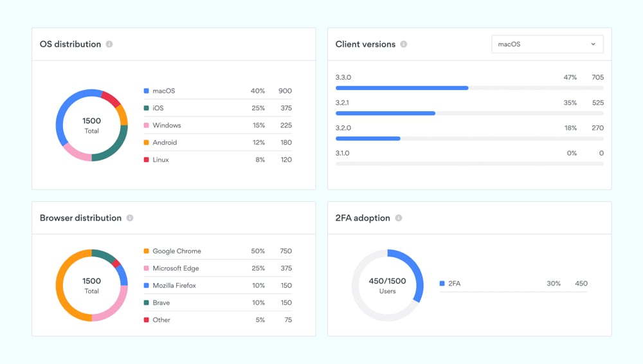The height and width of the screenshot is (364, 643).
Task: Click the version 3.2.0 progress bar
Action: (x=469, y=138)
